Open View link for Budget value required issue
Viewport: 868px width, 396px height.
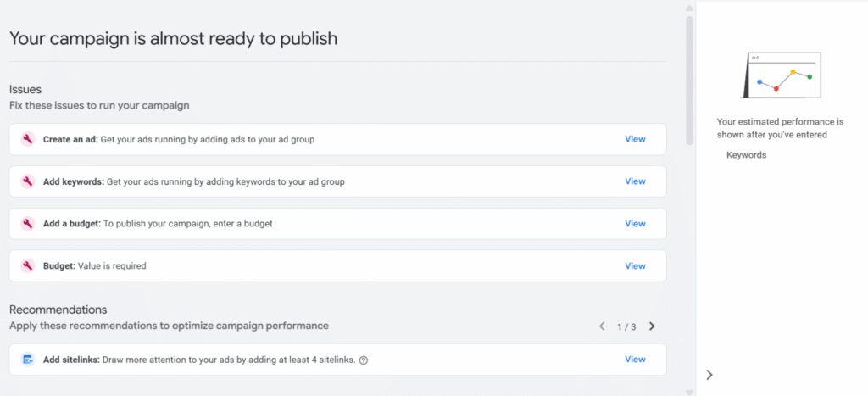click(x=635, y=266)
